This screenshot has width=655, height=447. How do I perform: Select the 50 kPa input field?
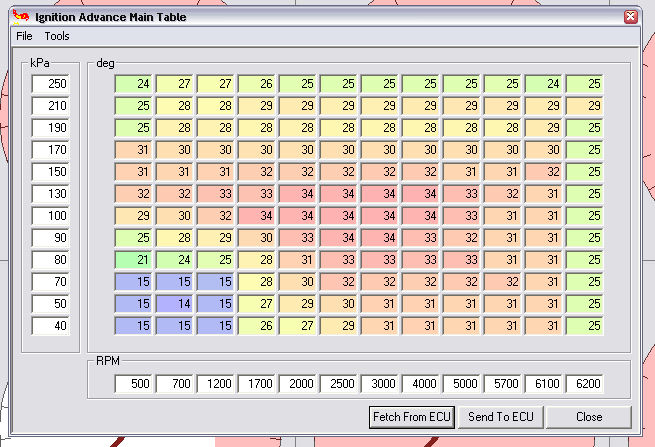coord(51,304)
